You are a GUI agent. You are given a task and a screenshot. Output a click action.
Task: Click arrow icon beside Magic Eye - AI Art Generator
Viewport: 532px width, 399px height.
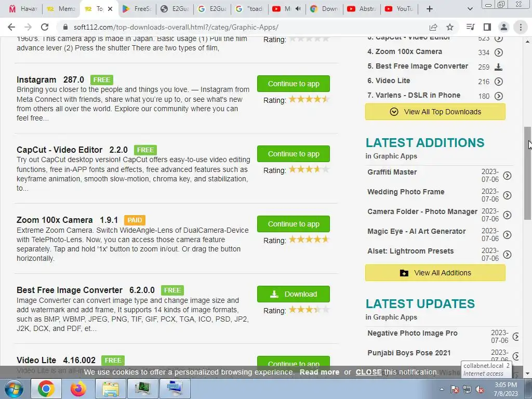(x=507, y=234)
